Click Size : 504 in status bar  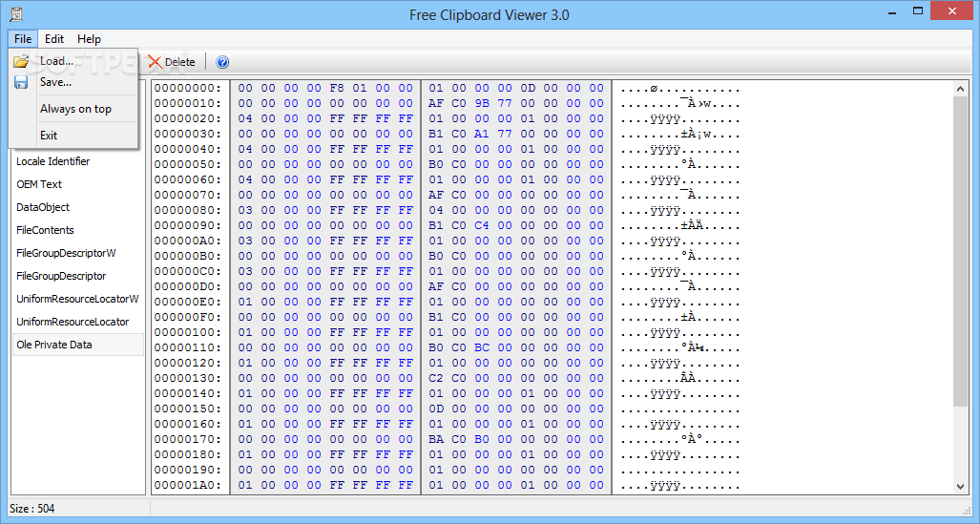point(31,509)
